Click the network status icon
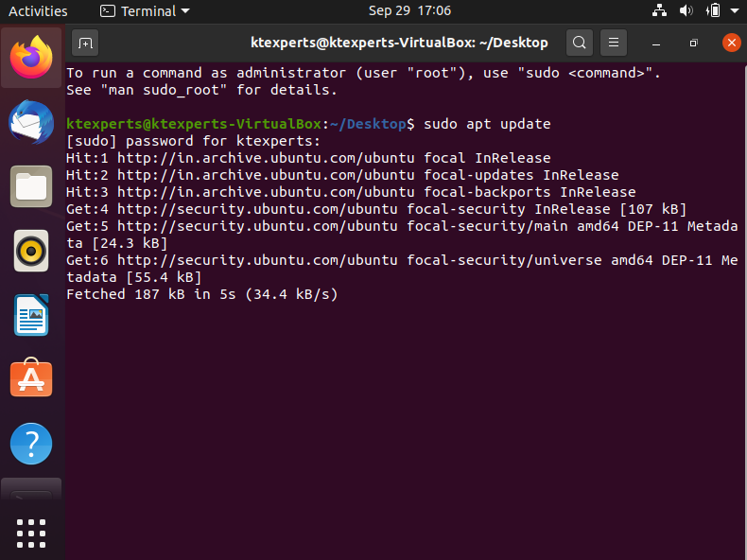 (659, 10)
